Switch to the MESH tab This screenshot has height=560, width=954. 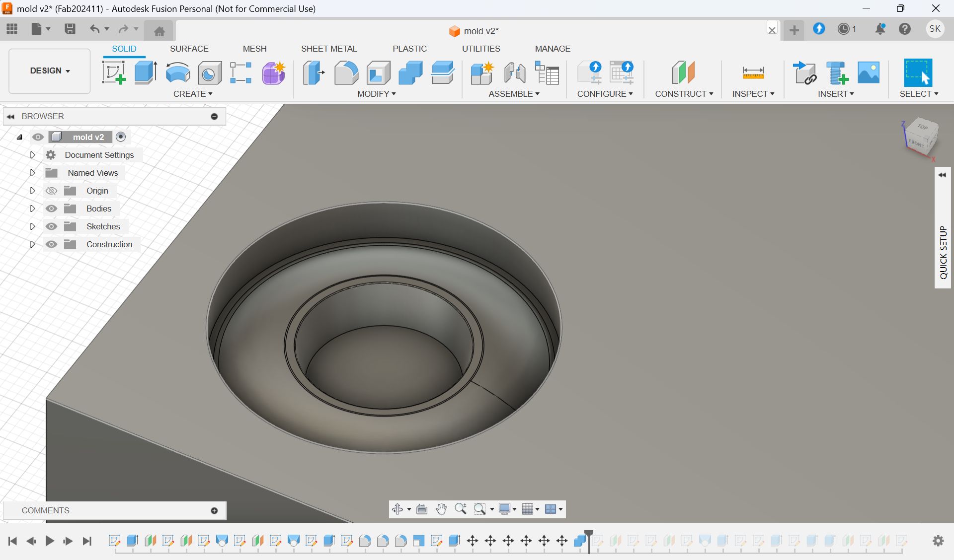tap(254, 49)
